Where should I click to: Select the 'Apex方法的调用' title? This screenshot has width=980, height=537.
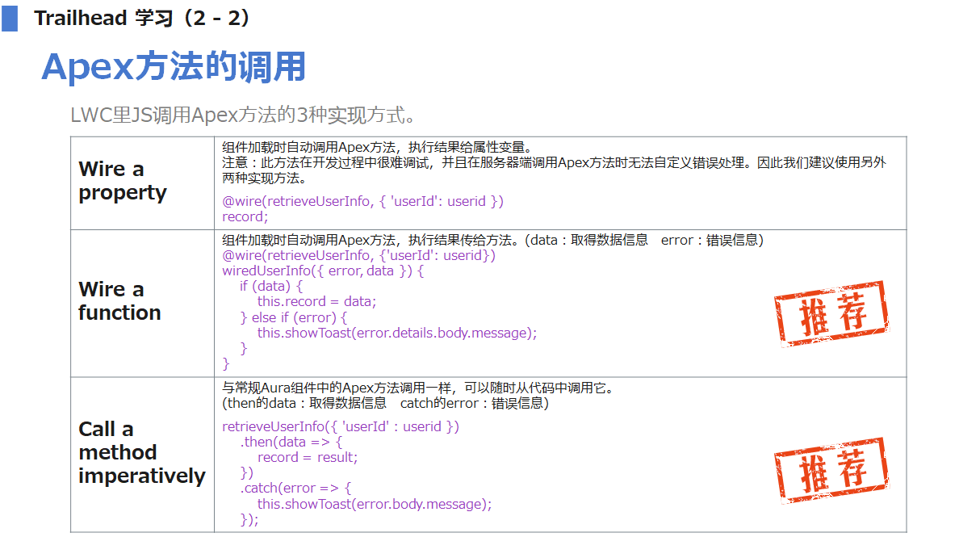174,66
